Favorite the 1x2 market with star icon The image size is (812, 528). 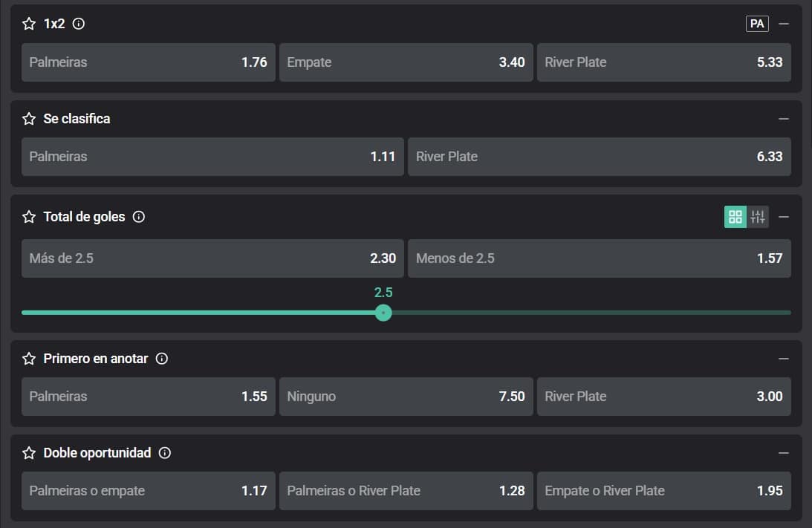click(29, 24)
